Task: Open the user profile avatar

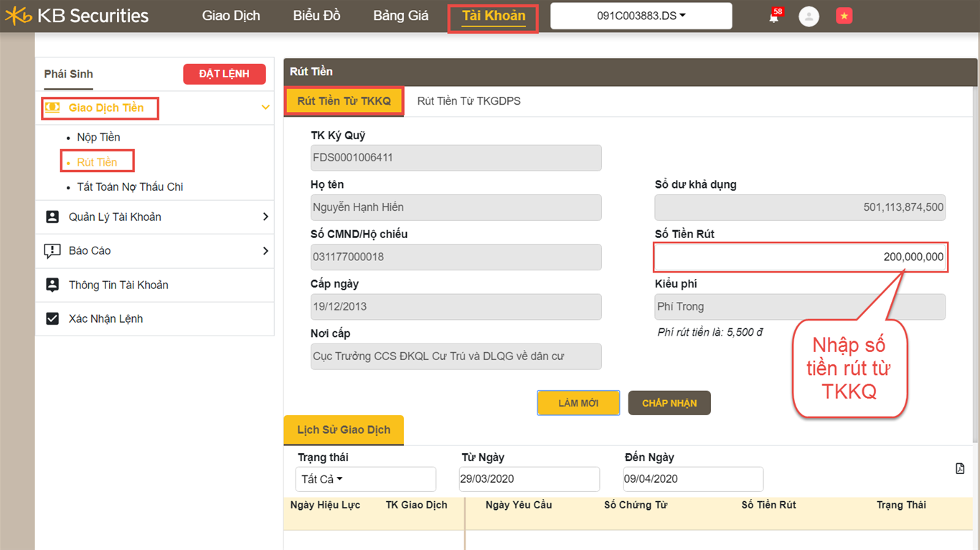Action: point(809,16)
